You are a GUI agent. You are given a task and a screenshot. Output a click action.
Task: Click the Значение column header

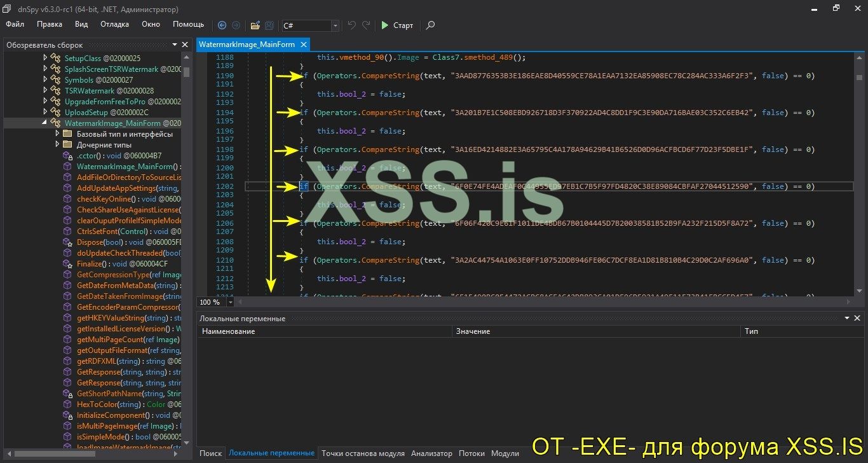(473, 331)
